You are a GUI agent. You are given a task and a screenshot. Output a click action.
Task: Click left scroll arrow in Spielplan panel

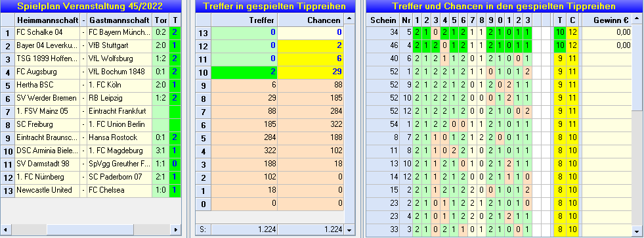[5, 229]
